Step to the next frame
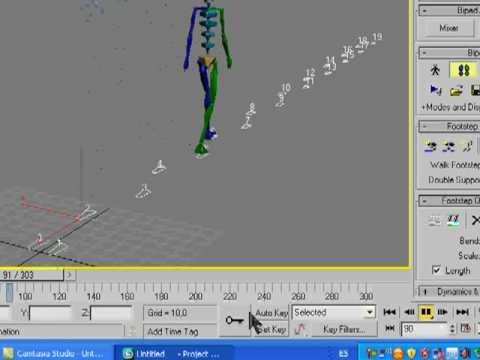480x360 pixels. (443, 312)
